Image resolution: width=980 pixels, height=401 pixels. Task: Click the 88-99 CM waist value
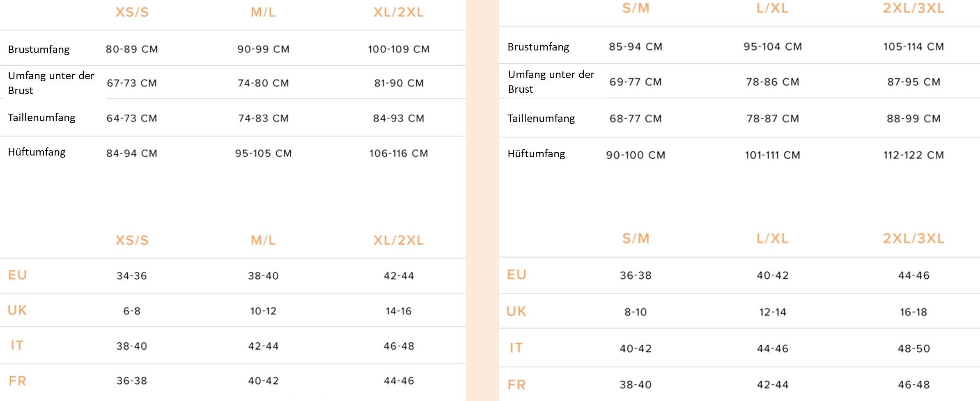(x=913, y=119)
